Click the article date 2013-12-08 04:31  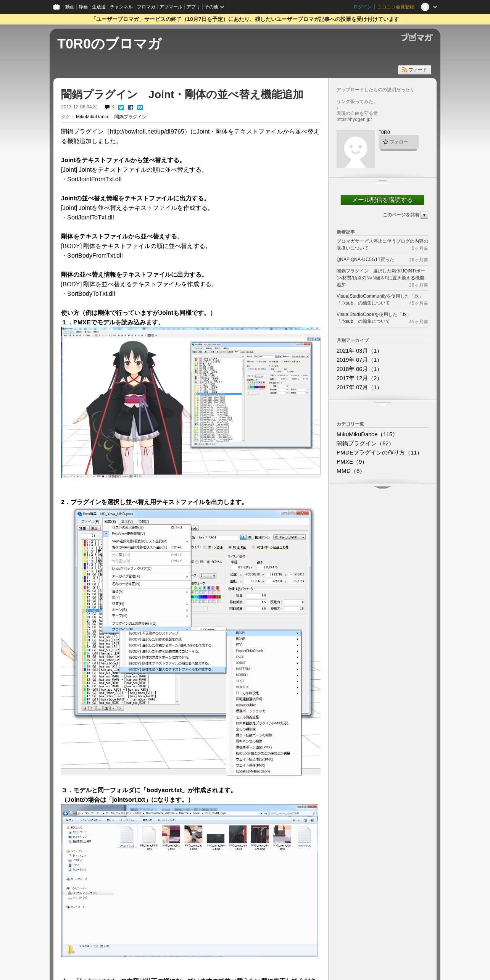click(80, 107)
